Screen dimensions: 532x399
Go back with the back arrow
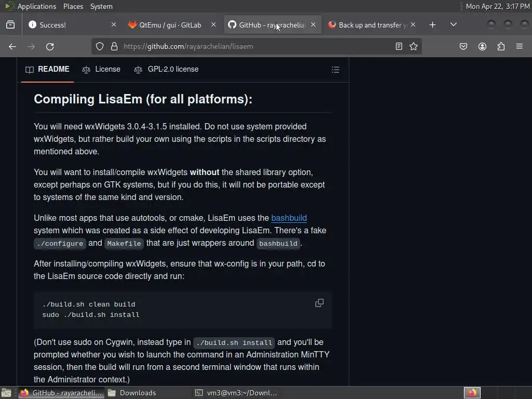point(12,46)
